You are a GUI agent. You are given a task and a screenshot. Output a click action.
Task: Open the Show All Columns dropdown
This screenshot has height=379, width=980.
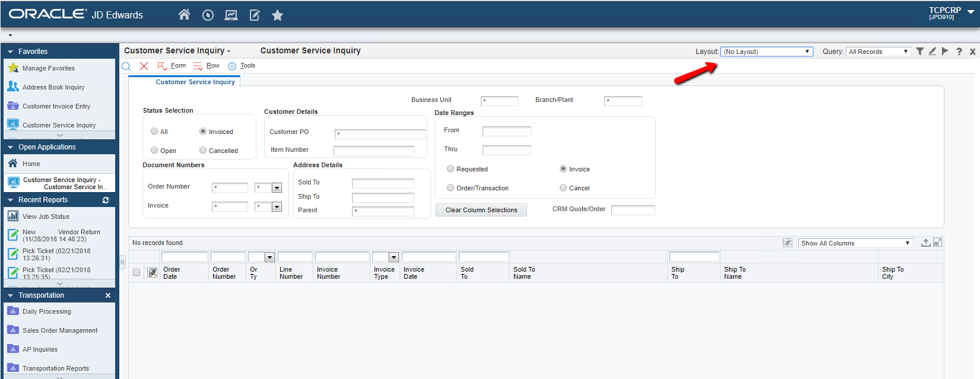[x=855, y=243]
